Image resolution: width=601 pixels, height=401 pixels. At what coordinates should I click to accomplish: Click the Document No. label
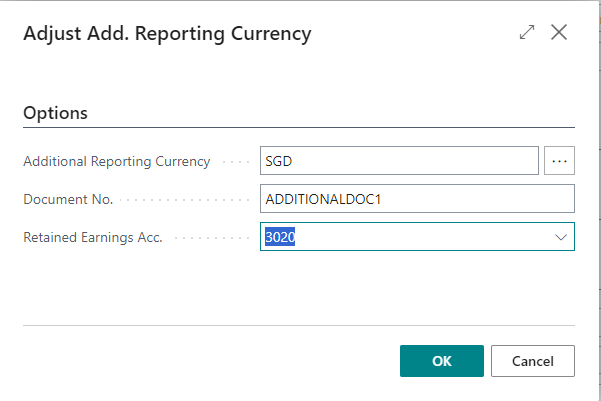coord(68,199)
